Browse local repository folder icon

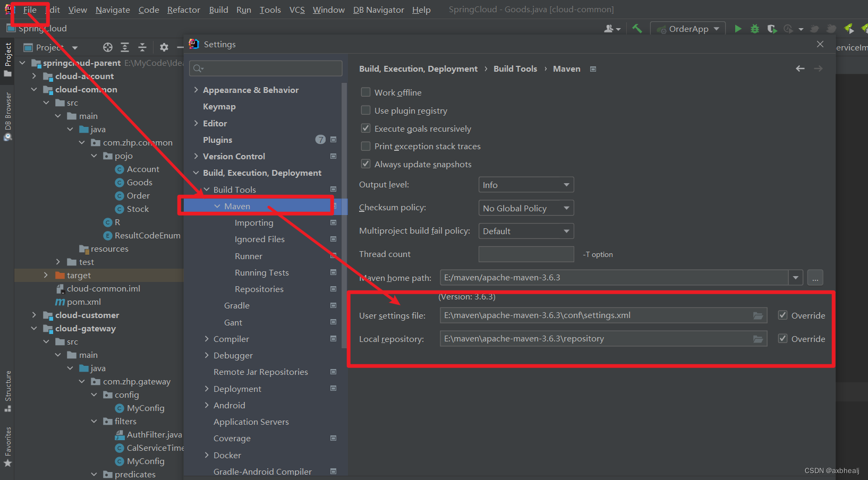point(758,339)
